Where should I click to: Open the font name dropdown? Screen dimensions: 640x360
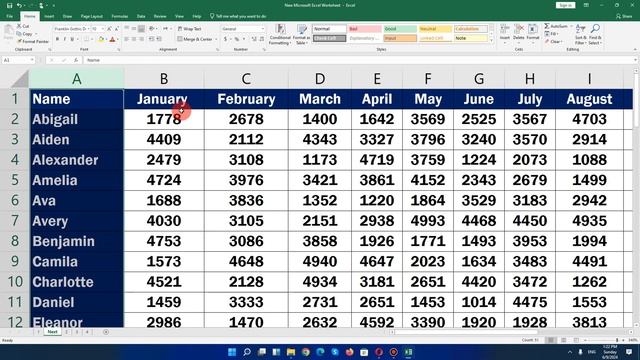[x=88, y=29]
